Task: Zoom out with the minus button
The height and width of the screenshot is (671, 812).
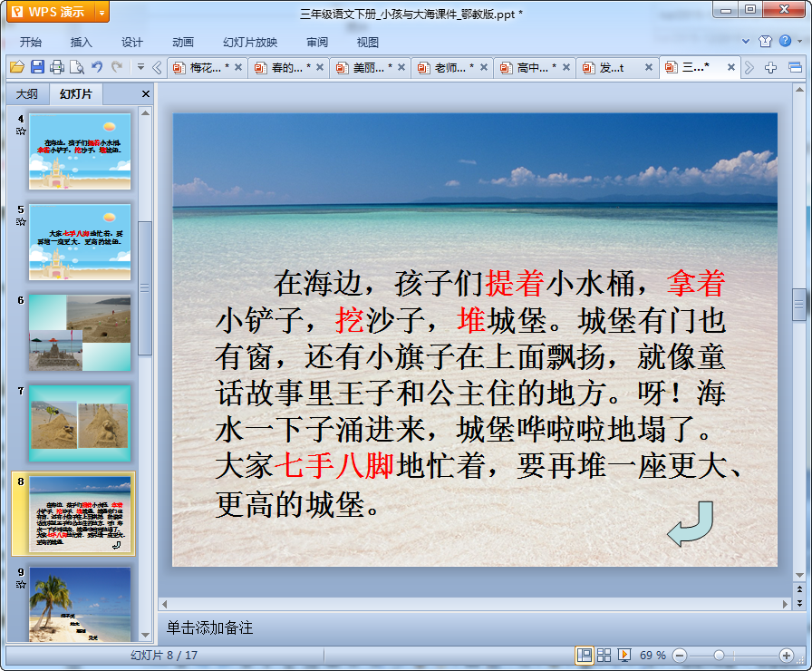Action: click(680, 656)
